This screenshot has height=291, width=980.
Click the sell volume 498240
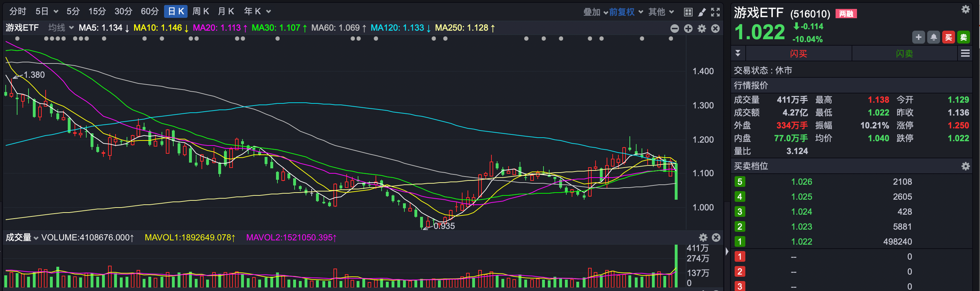[898, 241]
